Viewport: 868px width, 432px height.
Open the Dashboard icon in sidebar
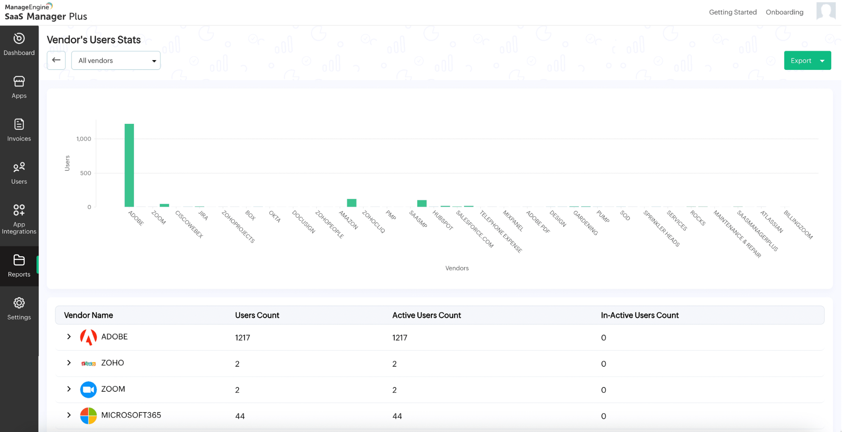tap(19, 39)
